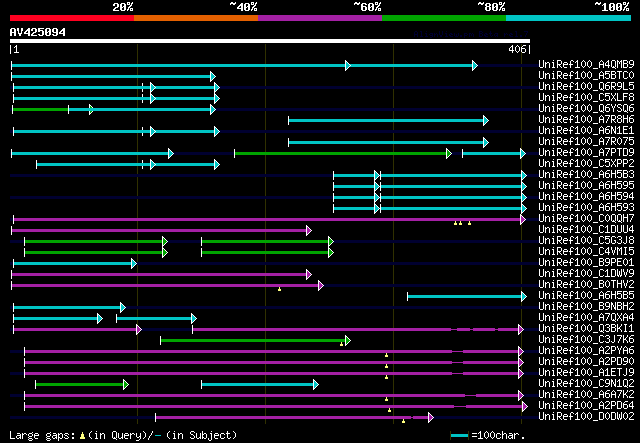Click the cyan bar in the B9NBH2 row
The height and width of the screenshot is (443, 640).
point(69,308)
